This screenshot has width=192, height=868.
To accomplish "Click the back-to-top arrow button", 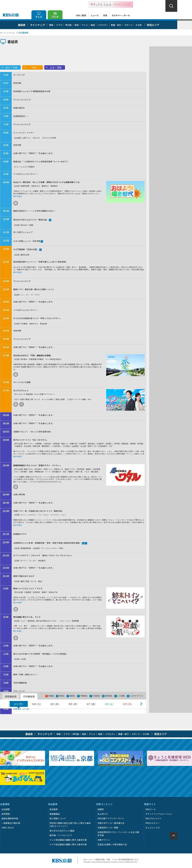I will (173, 835).
